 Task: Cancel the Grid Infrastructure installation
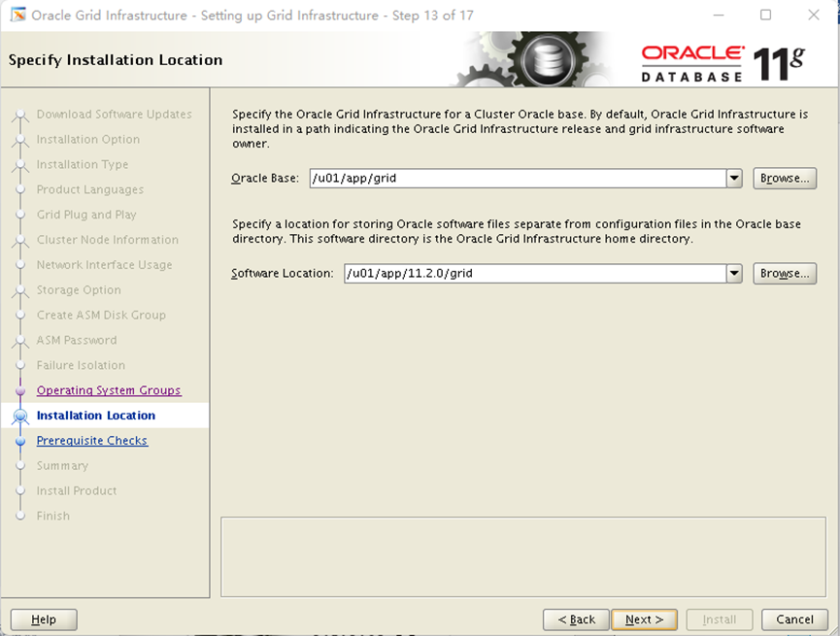tap(794, 619)
